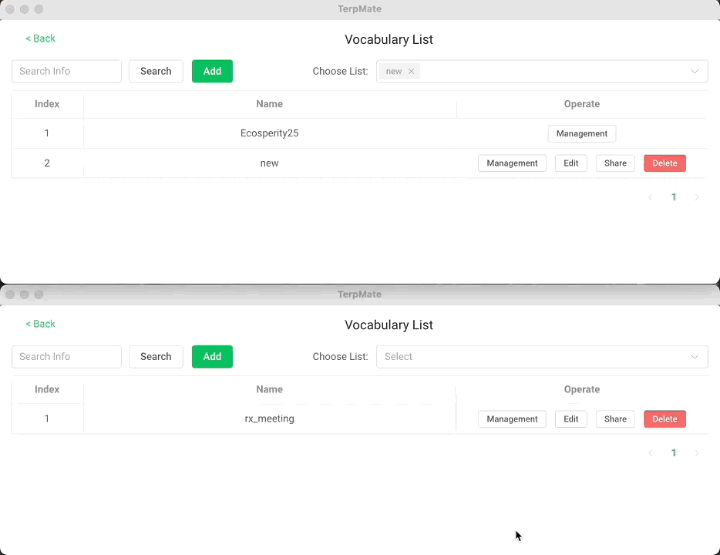
Task: Click Name header in top window table
Action: click(270, 104)
